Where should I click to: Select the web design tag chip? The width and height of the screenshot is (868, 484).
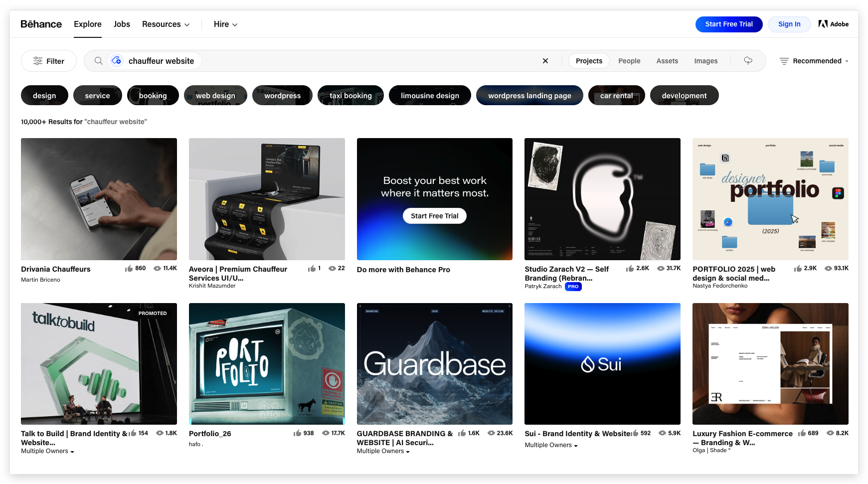215,95
